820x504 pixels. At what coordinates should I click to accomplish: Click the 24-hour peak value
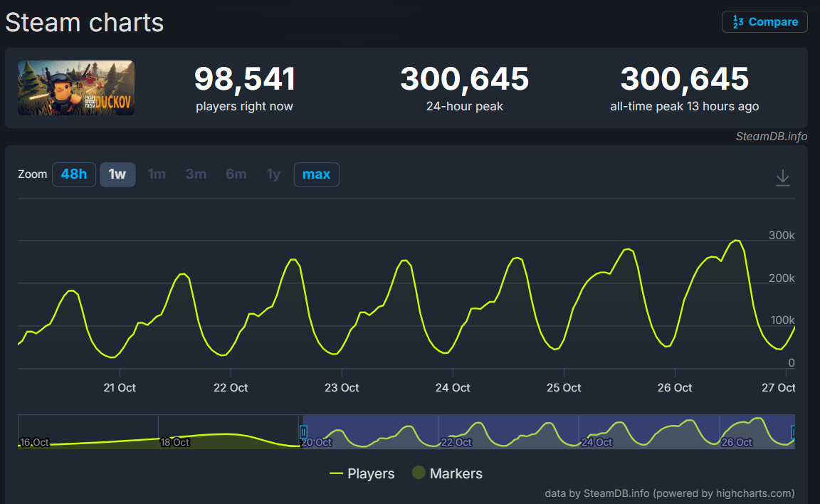point(464,79)
